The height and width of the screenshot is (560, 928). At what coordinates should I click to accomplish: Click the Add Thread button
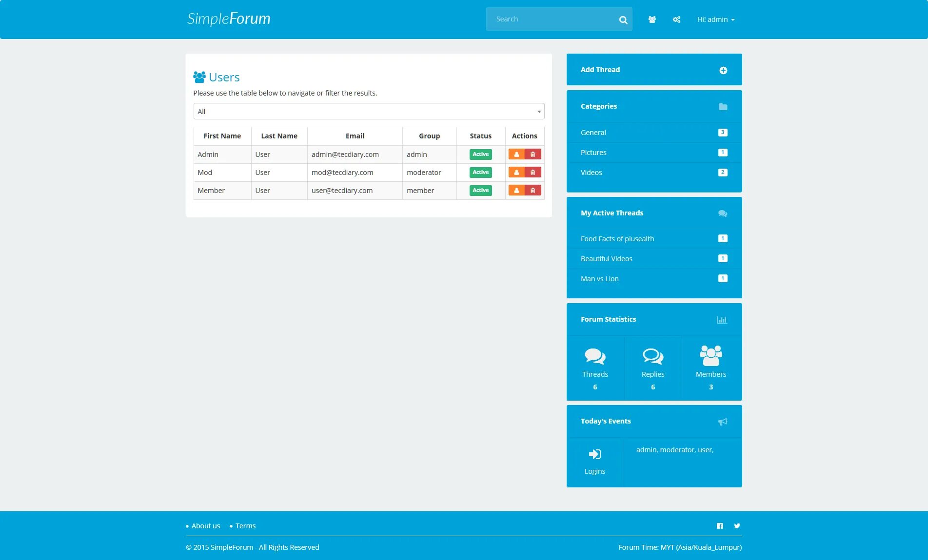pyautogui.click(x=654, y=70)
